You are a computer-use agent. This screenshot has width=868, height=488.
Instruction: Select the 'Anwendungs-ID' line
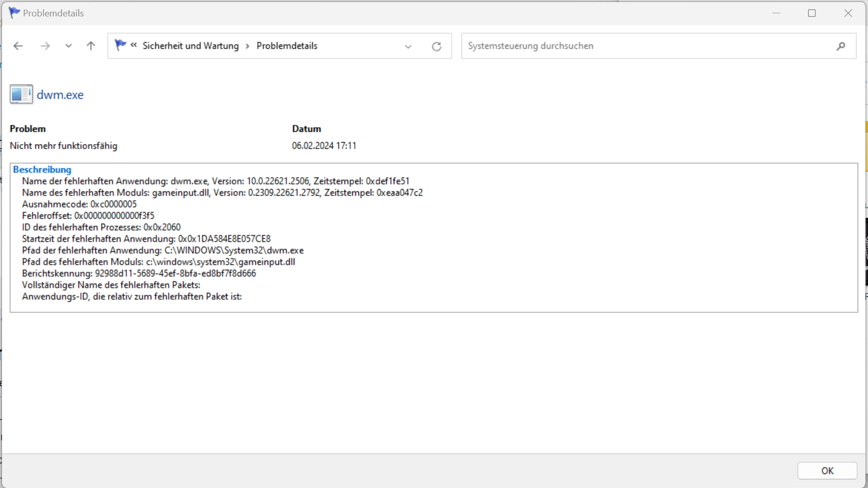point(132,296)
